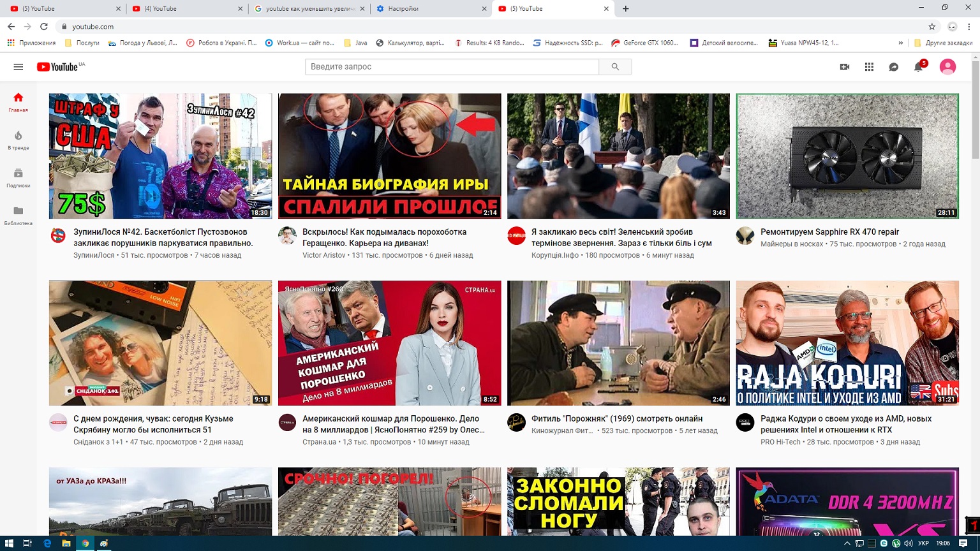Image resolution: width=980 pixels, height=551 pixels.
Task: Close the Настройки tab
Action: (484, 9)
